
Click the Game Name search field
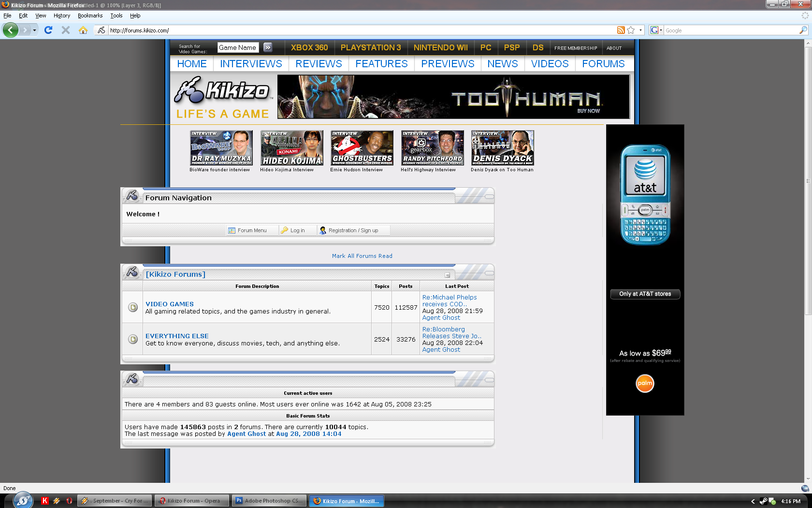(x=238, y=47)
